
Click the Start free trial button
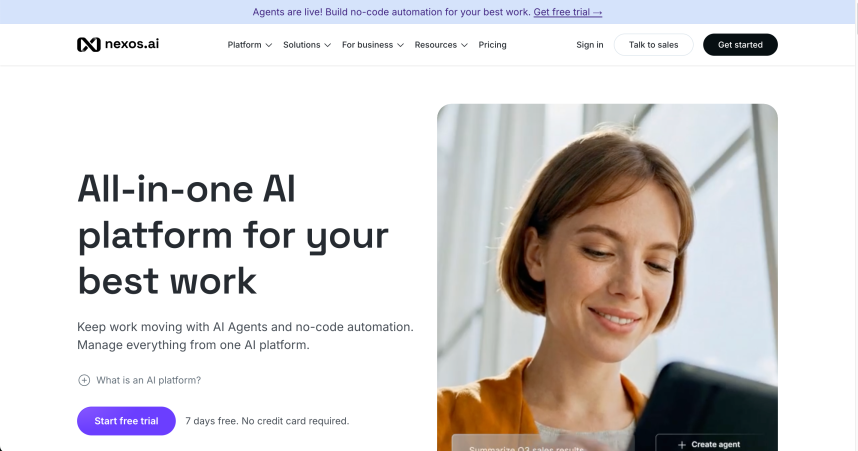(126, 421)
